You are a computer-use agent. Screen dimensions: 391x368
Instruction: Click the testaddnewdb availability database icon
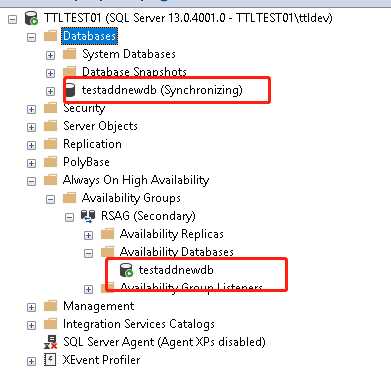tap(126, 270)
